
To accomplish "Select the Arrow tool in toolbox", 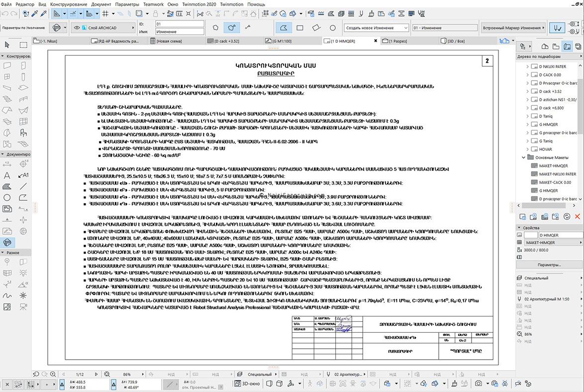I will 7,45.
